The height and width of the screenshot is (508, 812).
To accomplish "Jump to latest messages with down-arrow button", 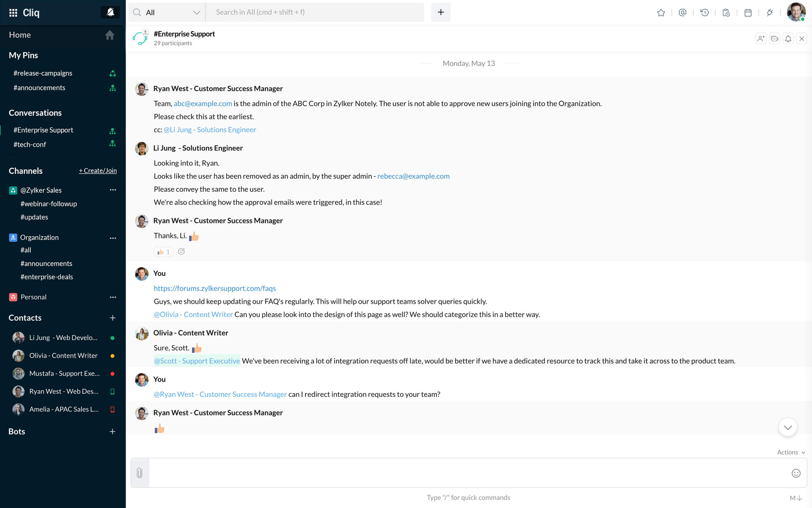I will [x=788, y=427].
